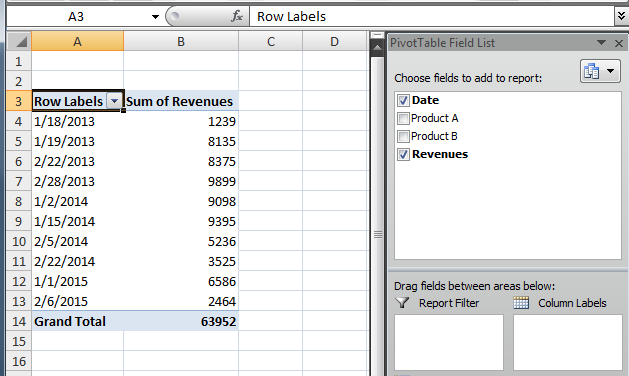Screen dimensions: 629x376
Task: Click the splitter grip beside the field list pane
Action: coord(378,234)
